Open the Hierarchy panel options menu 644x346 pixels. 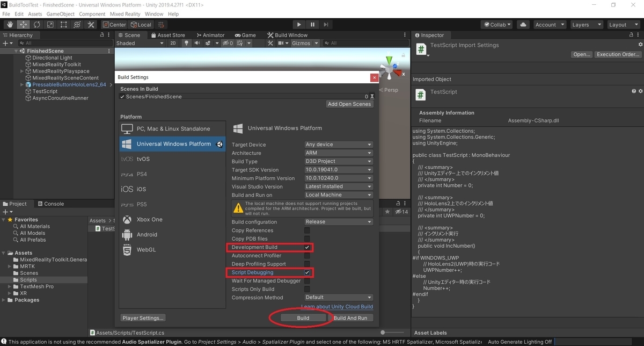pos(110,35)
